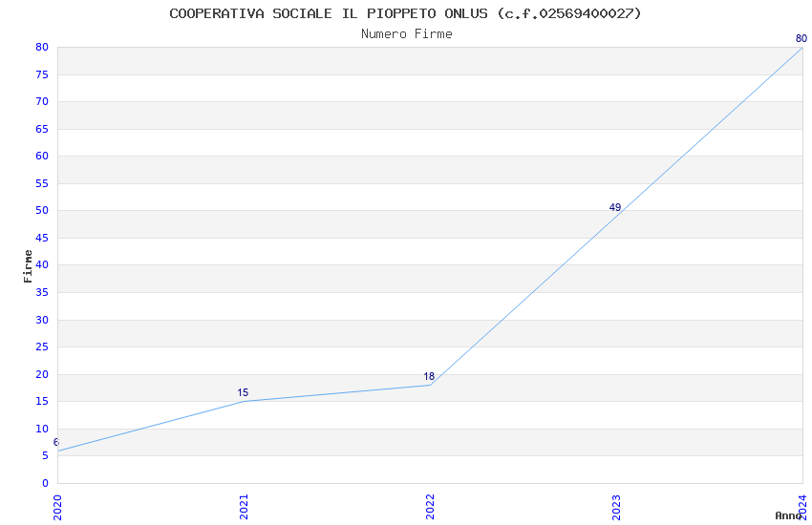
Task: Click the y-axis tick label 45
Action: coord(42,238)
